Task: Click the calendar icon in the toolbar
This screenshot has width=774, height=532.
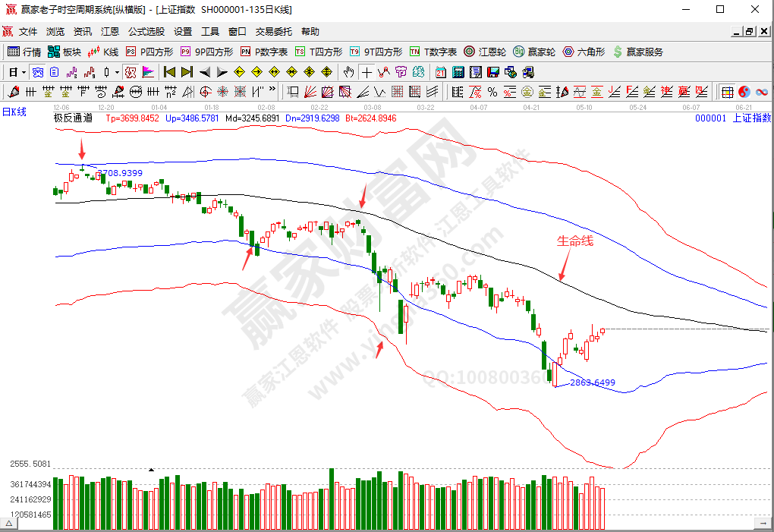Action: (441, 72)
